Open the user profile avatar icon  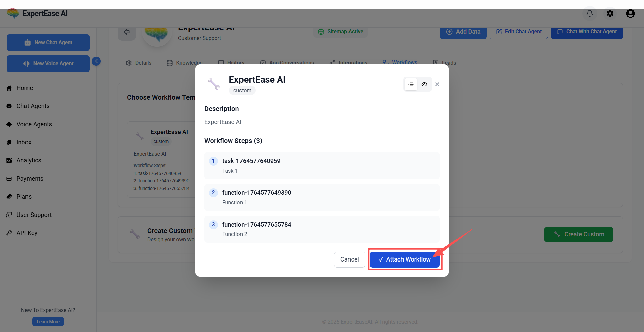coord(630,13)
